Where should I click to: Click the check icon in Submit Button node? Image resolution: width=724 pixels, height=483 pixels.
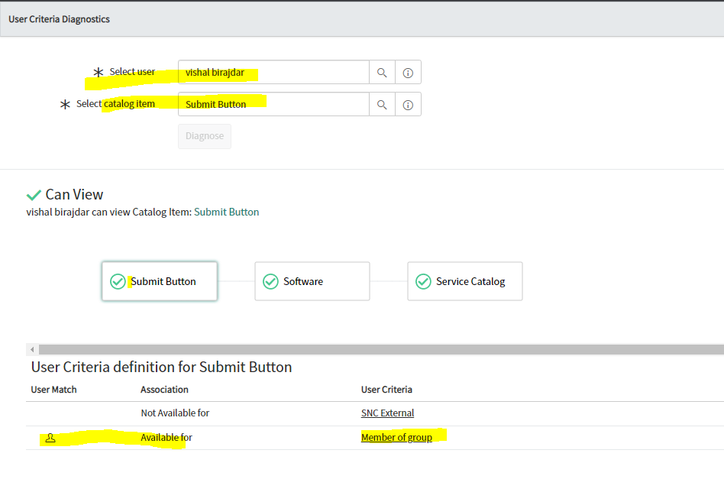click(x=118, y=281)
